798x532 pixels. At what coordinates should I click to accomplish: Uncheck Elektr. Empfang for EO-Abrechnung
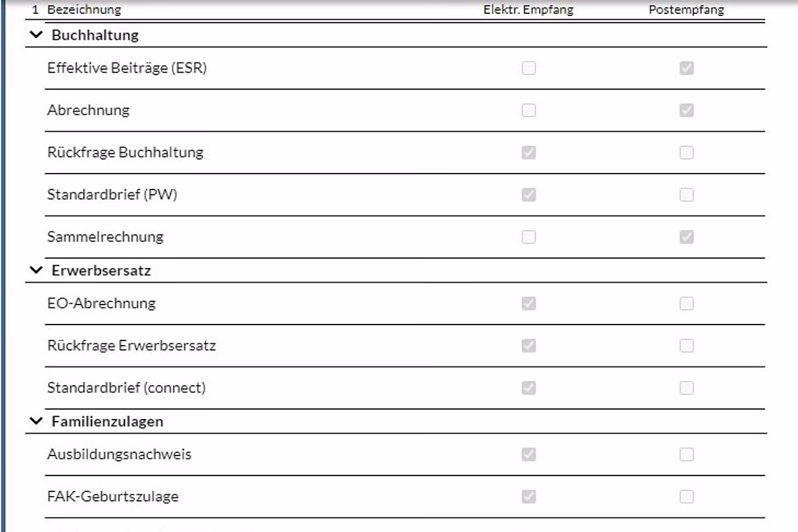pyautogui.click(x=529, y=304)
